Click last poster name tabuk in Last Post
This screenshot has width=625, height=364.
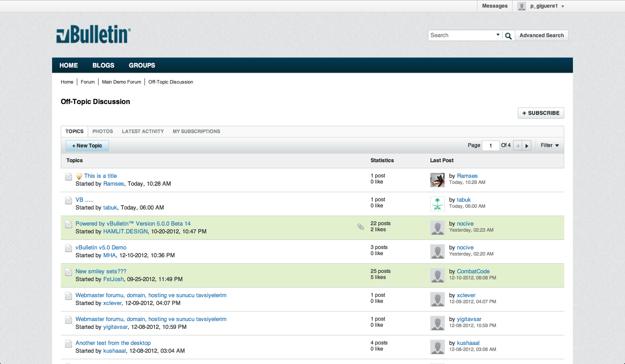pos(464,200)
